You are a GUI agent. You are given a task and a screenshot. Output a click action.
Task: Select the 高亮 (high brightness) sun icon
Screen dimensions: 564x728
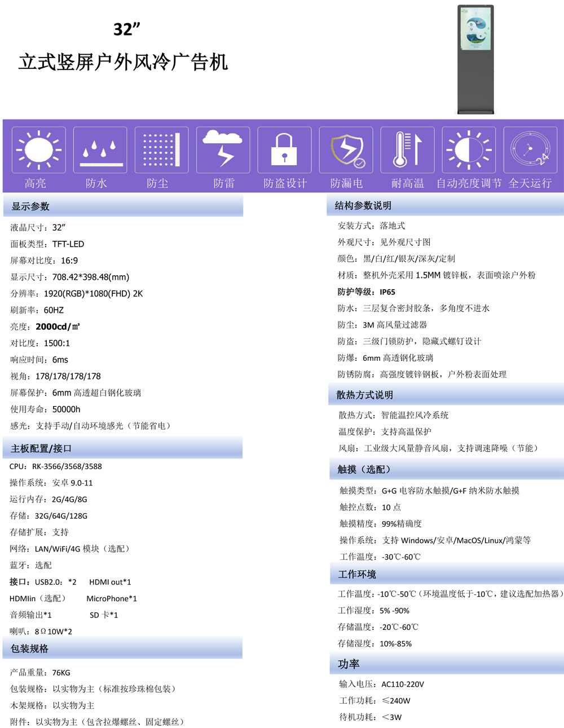coord(38,149)
